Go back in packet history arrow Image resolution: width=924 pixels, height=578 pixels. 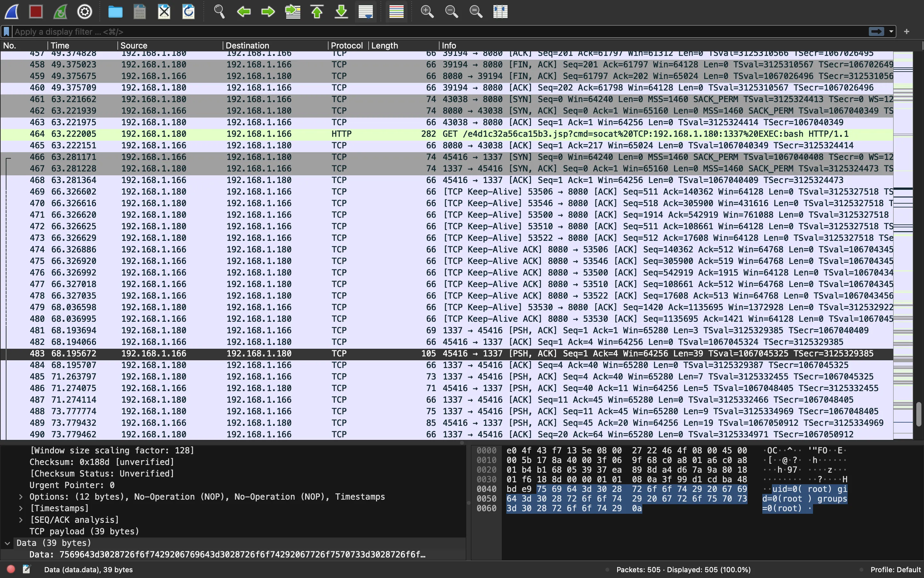244,12
